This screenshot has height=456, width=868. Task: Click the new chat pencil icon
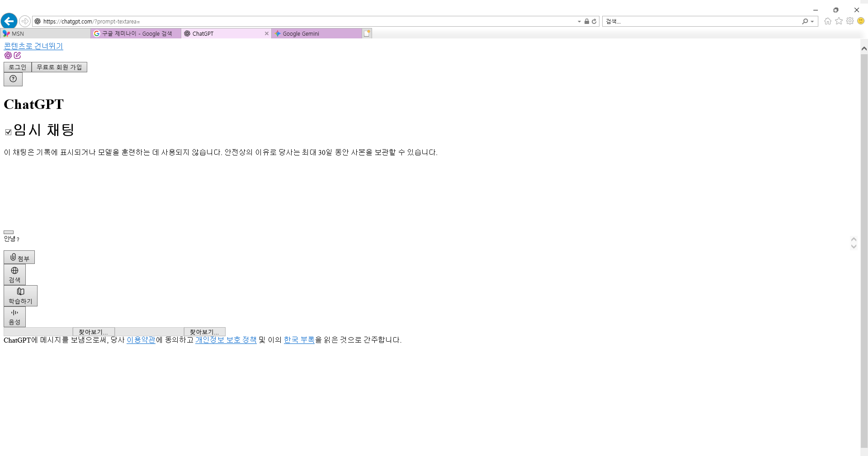coord(17,55)
